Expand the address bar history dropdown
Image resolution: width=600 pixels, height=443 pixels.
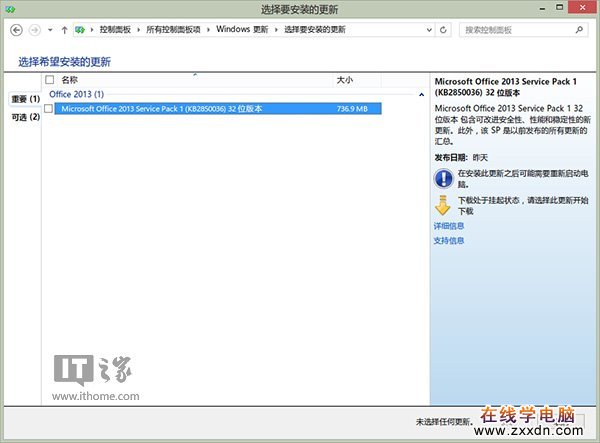(429, 30)
